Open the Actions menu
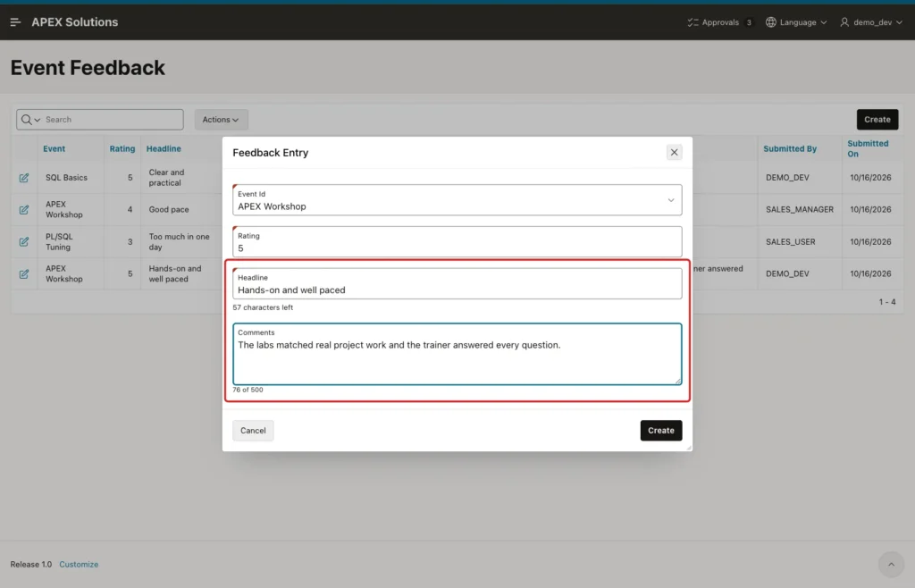The image size is (915, 588). pyautogui.click(x=221, y=120)
